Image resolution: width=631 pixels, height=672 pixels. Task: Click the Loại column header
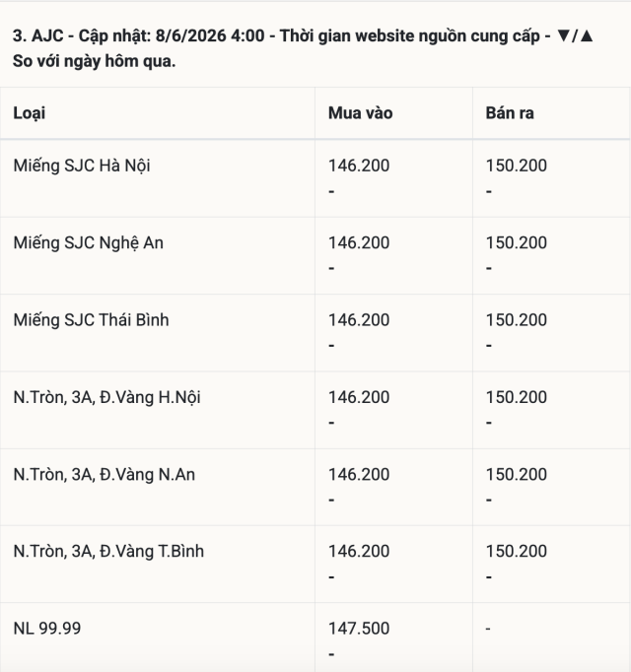pyautogui.click(x=30, y=113)
